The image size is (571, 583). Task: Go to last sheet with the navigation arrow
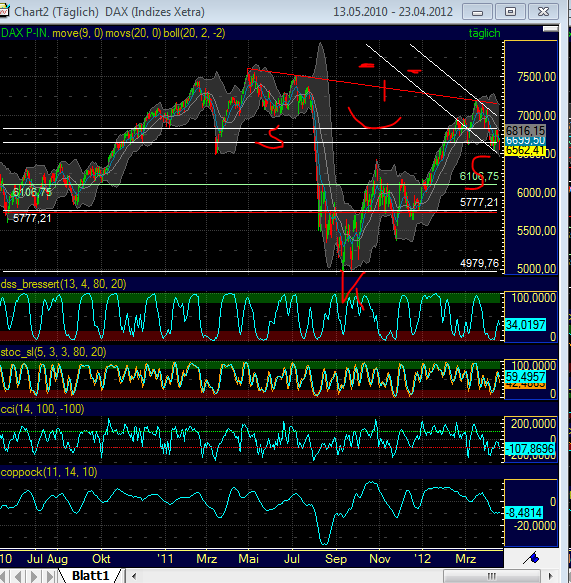tap(50, 576)
